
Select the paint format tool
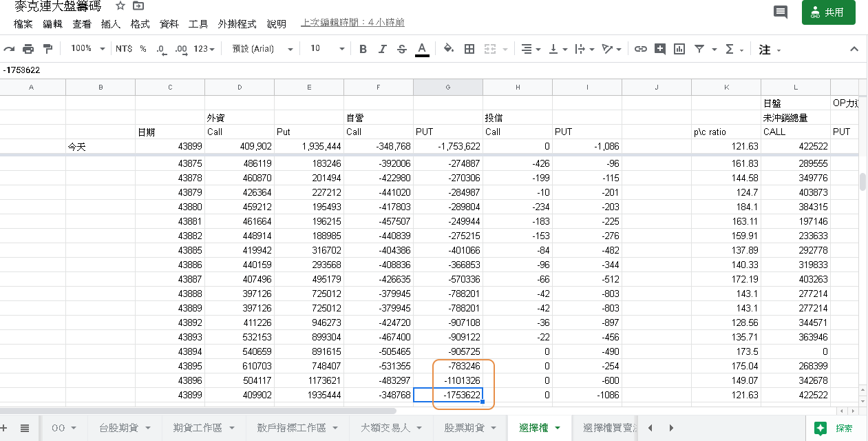coord(47,49)
